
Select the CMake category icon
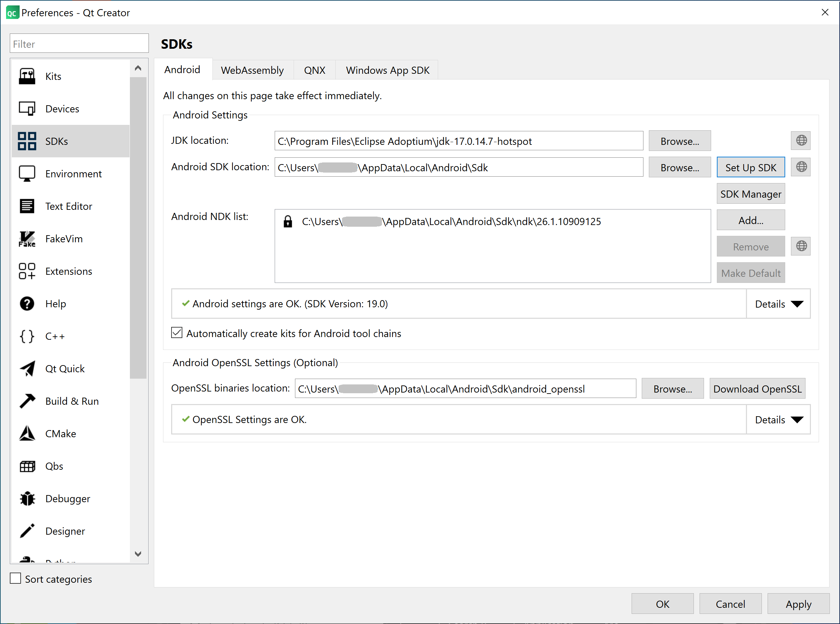tap(27, 433)
